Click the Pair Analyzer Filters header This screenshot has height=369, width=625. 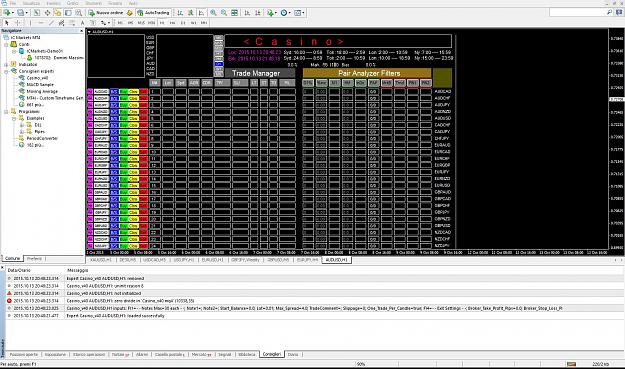[367, 73]
